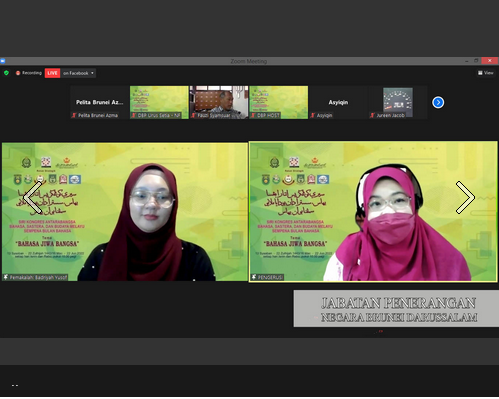Click muted mic icon beside Jureen Jacob
Image resolution: width=499 pixels, height=399 pixels.
click(x=372, y=115)
